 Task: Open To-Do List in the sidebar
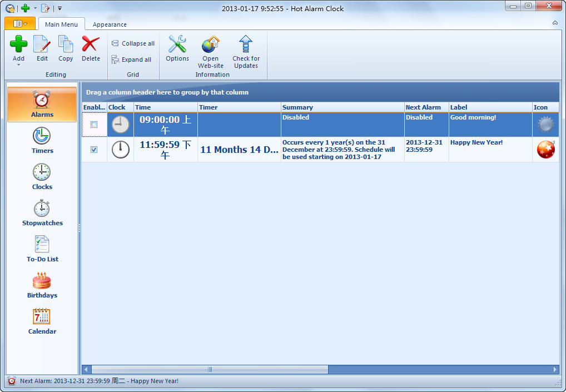42,249
